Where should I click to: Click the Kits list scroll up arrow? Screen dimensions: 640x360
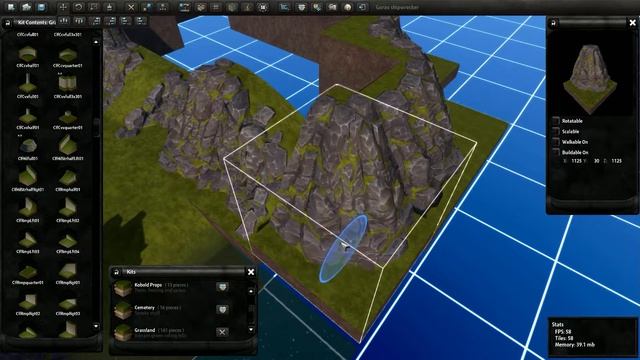click(x=251, y=291)
